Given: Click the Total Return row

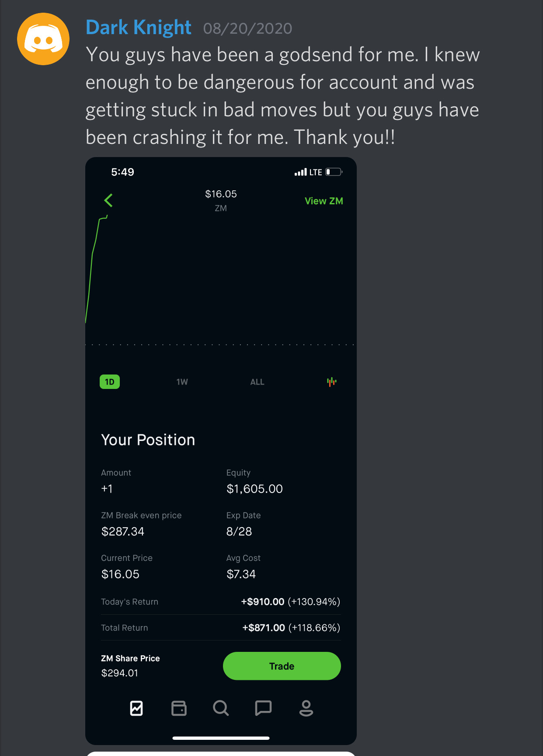Looking at the screenshot, I should point(221,627).
